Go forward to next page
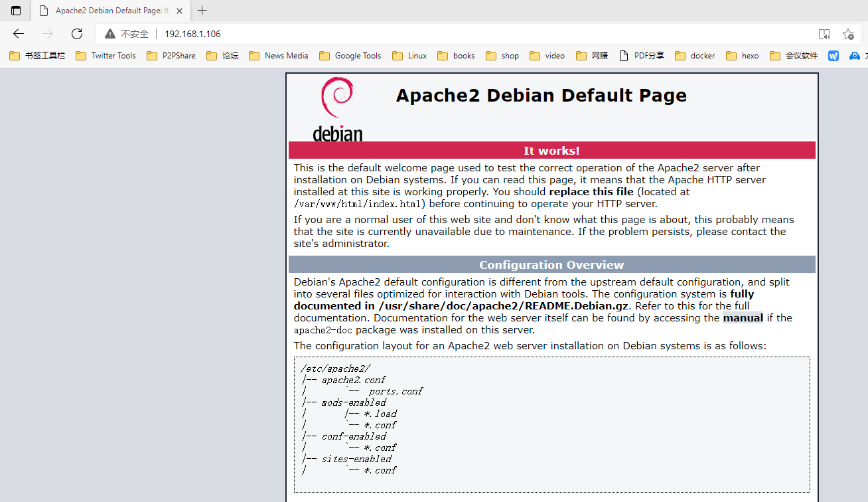The image size is (868, 502). click(x=48, y=34)
